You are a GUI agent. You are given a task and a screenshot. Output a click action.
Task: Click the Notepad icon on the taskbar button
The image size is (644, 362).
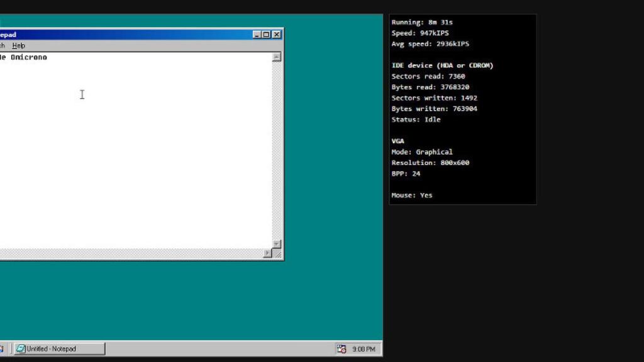coord(21,349)
